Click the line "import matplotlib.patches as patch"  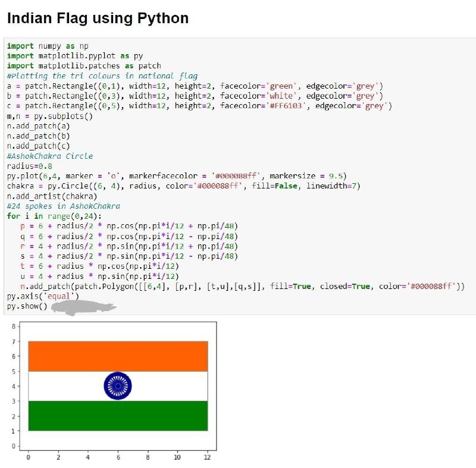click(84, 66)
